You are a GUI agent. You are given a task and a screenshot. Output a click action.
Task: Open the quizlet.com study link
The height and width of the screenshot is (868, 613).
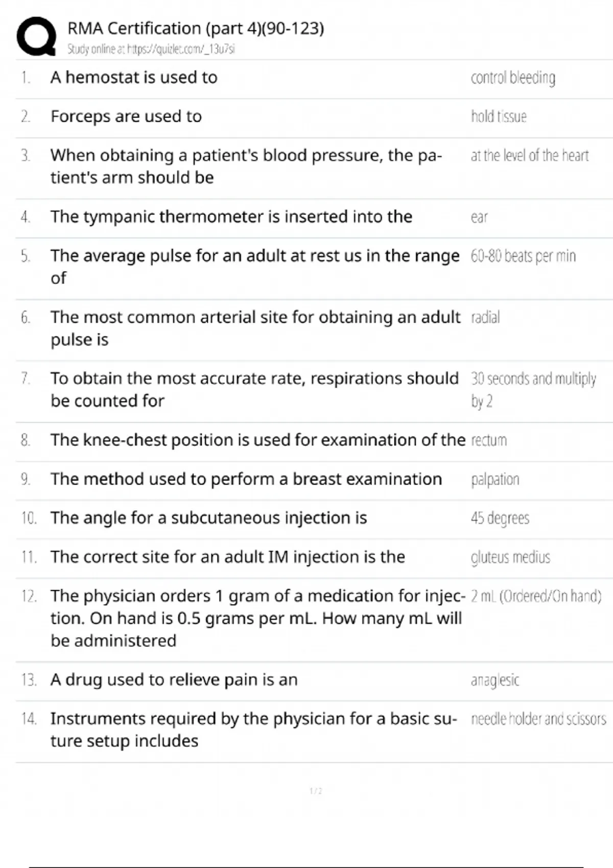(x=151, y=49)
